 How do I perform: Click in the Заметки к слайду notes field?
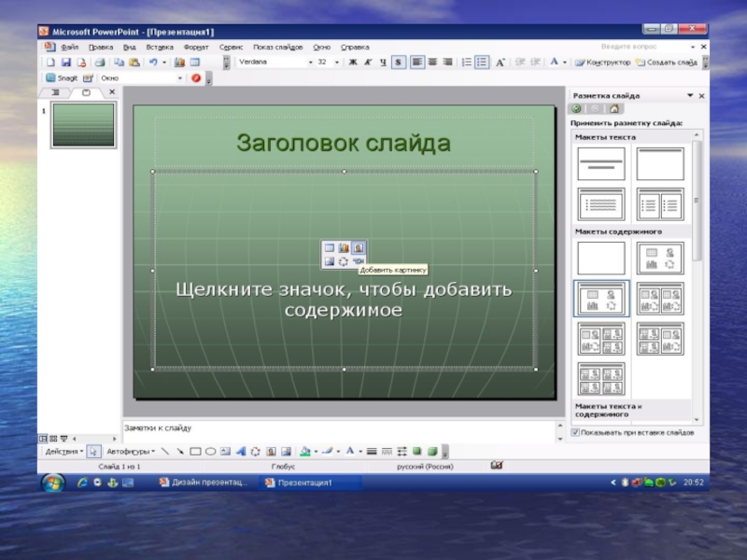click(339, 430)
